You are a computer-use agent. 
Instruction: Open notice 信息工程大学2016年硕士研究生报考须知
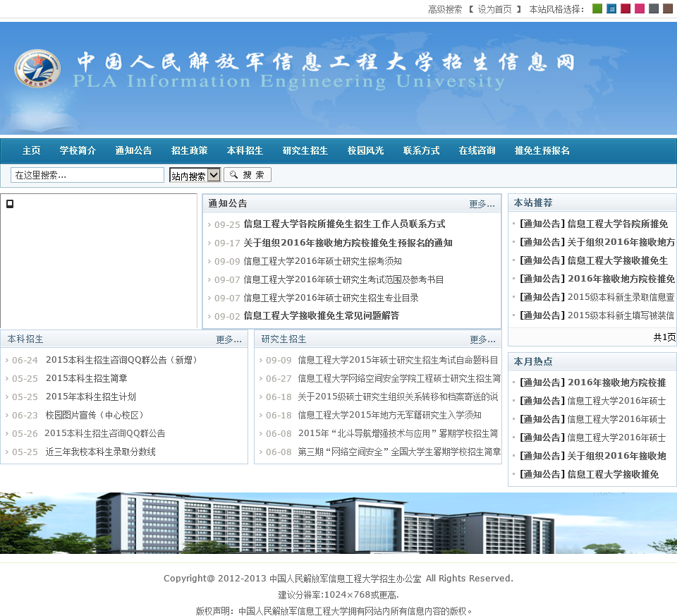(322, 261)
